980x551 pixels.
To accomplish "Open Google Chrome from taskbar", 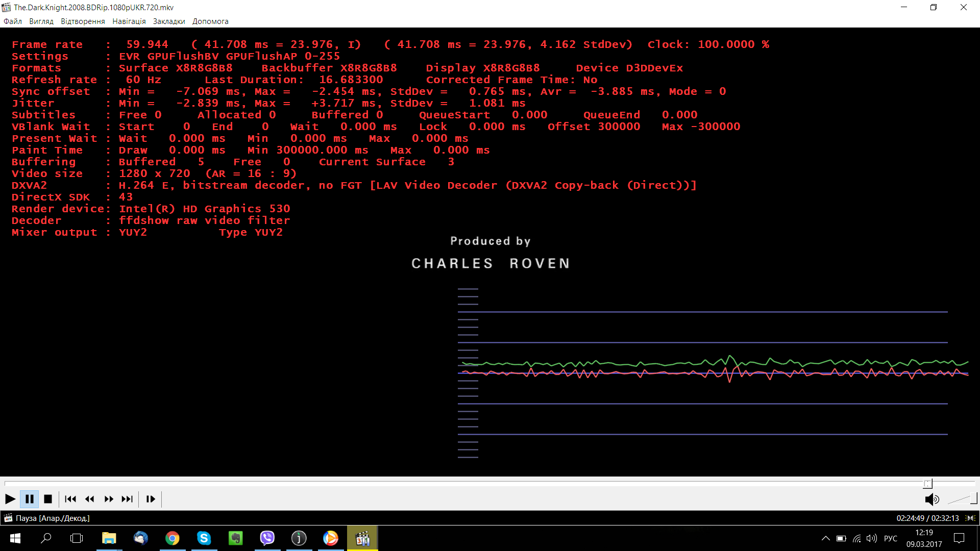I will click(173, 538).
